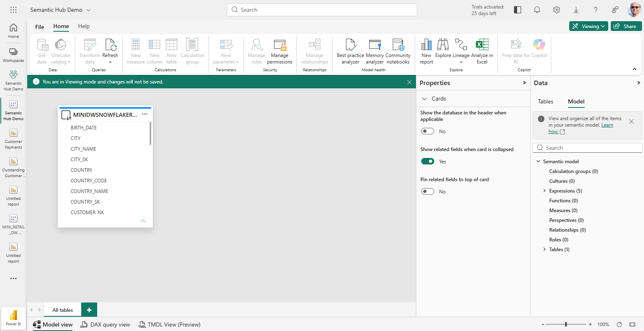644x331 pixels.
Task: Expand the Tables (1) node
Action: [x=544, y=249]
